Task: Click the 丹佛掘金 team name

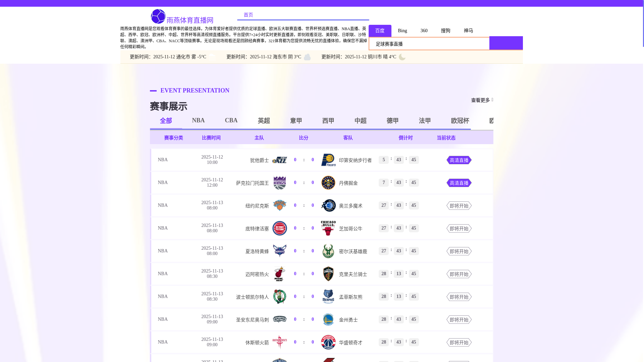Action: (x=348, y=183)
